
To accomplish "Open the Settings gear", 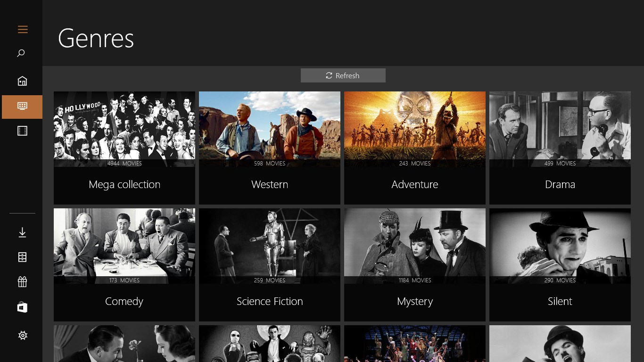I will tap(22, 335).
